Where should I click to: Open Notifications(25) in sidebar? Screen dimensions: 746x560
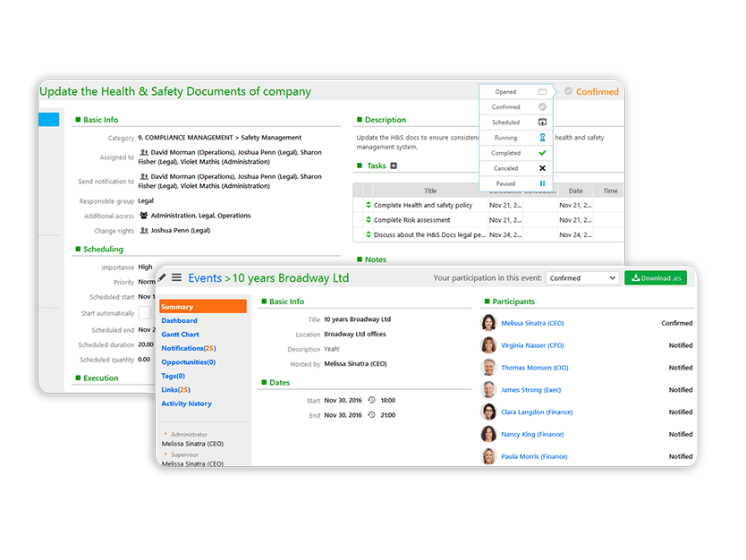(189, 348)
